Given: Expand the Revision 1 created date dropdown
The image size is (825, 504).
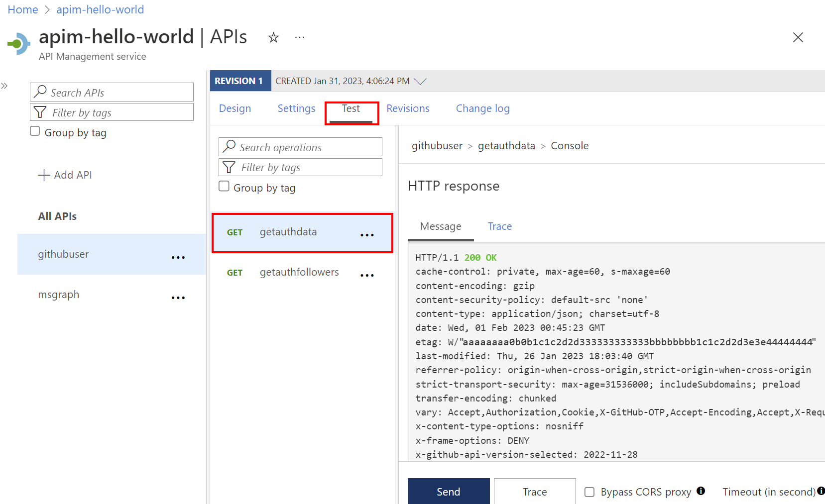Looking at the screenshot, I should [421, 81].
